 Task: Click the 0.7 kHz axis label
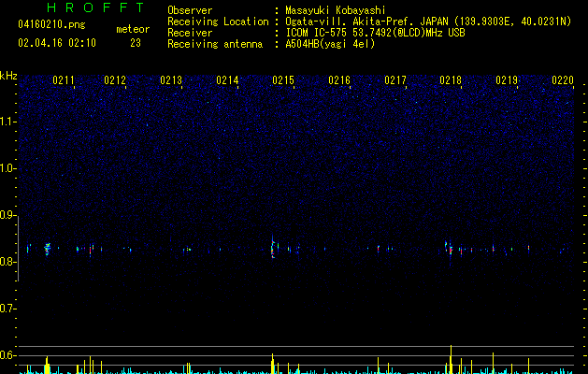point(7,309)
